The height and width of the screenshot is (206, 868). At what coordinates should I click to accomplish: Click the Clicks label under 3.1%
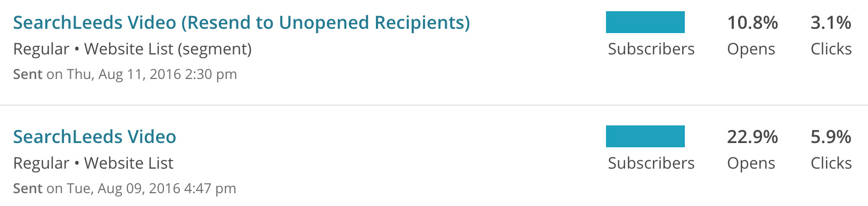831,49
